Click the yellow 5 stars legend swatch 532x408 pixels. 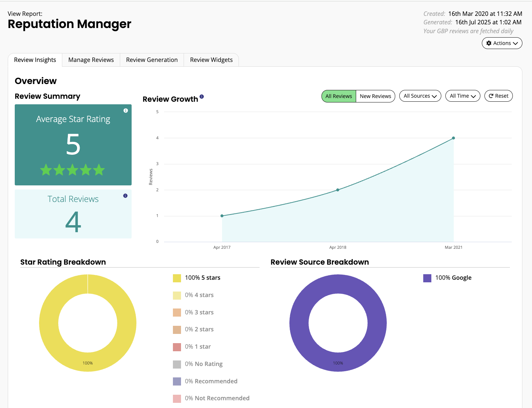(x=176, y=278)
